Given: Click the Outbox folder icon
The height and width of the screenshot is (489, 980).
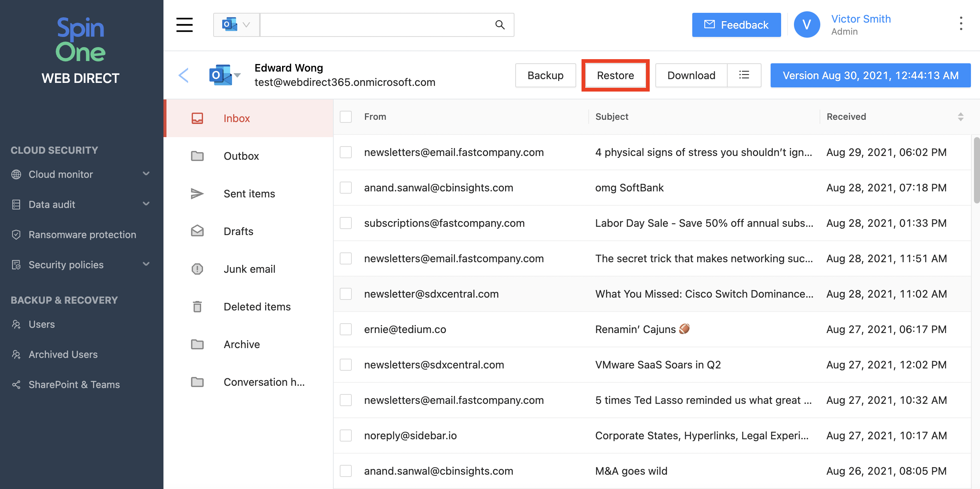Looking at the screenshot, I should tap(197, 156).
